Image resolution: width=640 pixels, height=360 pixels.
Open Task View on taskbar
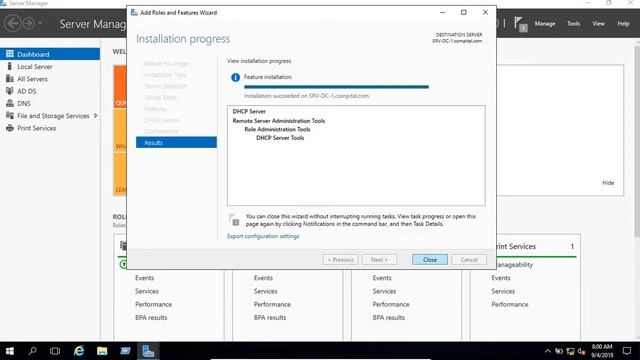pos(55,351)
